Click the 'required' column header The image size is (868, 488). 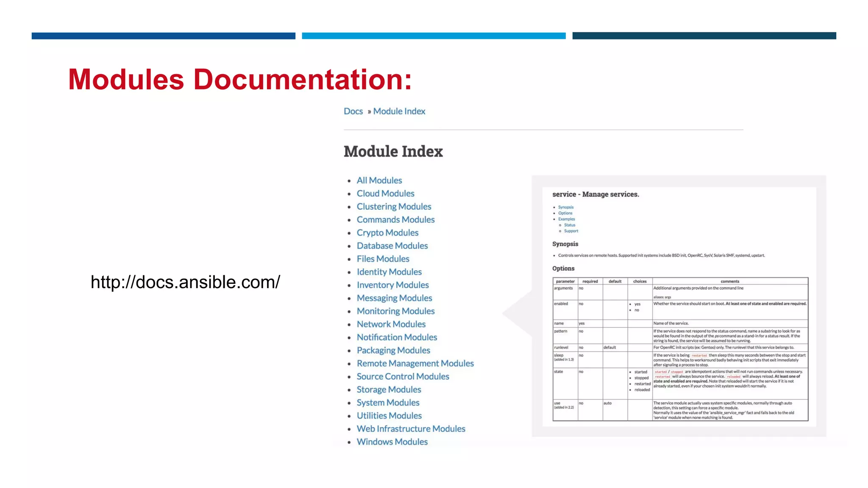[590, 281]
